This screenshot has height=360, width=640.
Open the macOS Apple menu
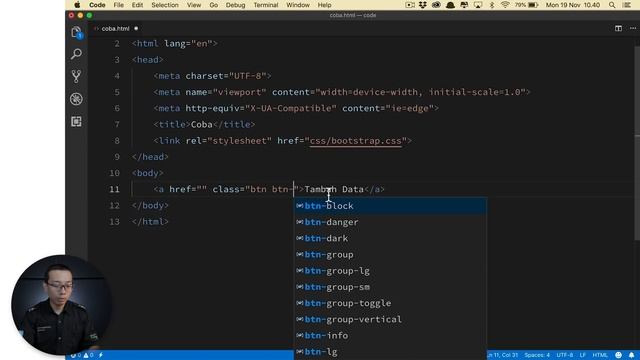pos(77,5)
